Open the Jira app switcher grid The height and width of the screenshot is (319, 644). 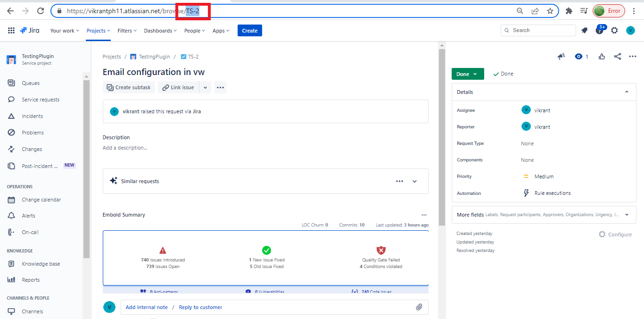(x=11, y=30)
